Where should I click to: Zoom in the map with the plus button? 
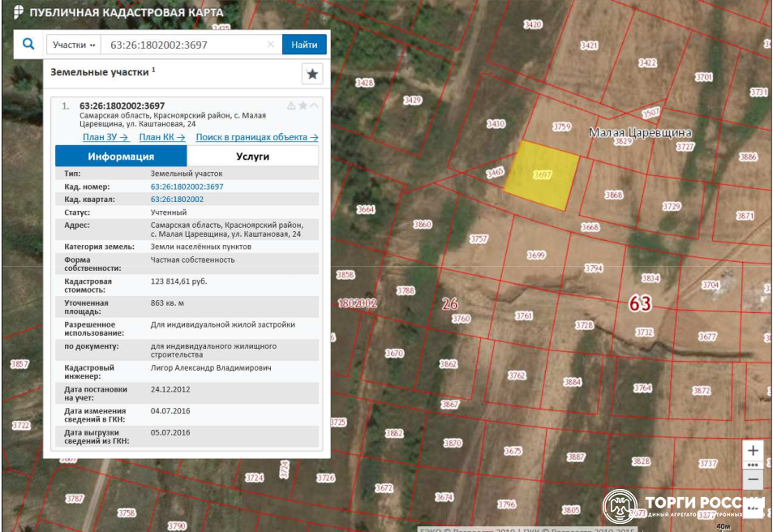(x=754, y=451)
